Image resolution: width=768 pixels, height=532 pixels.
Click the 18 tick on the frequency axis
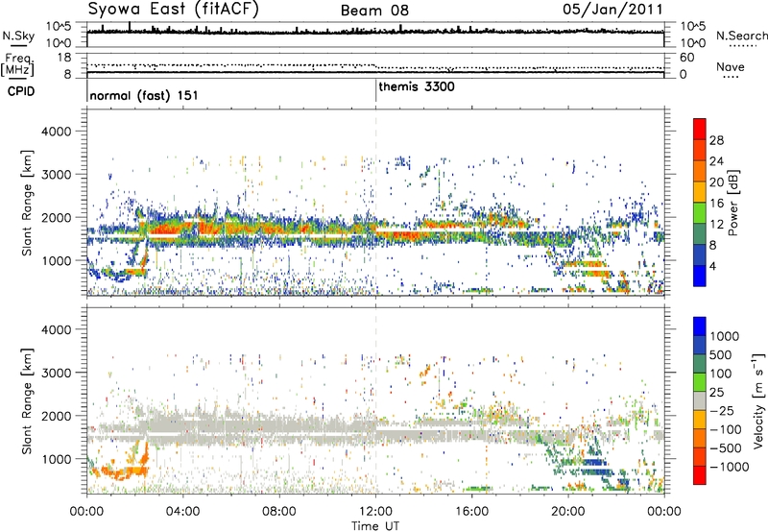pyautogui.click(x=64, y=58)
